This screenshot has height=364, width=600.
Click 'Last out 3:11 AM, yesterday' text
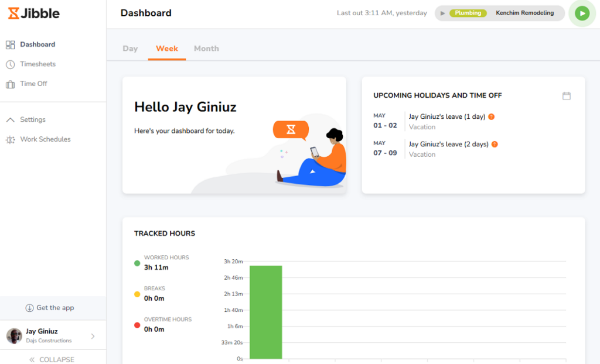[x=381, y=13]
